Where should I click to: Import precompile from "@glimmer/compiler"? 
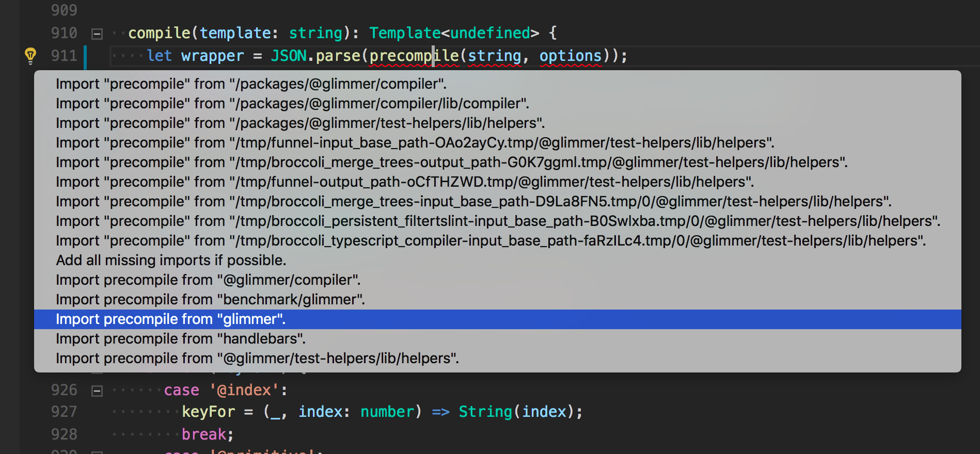click(498, 280)
